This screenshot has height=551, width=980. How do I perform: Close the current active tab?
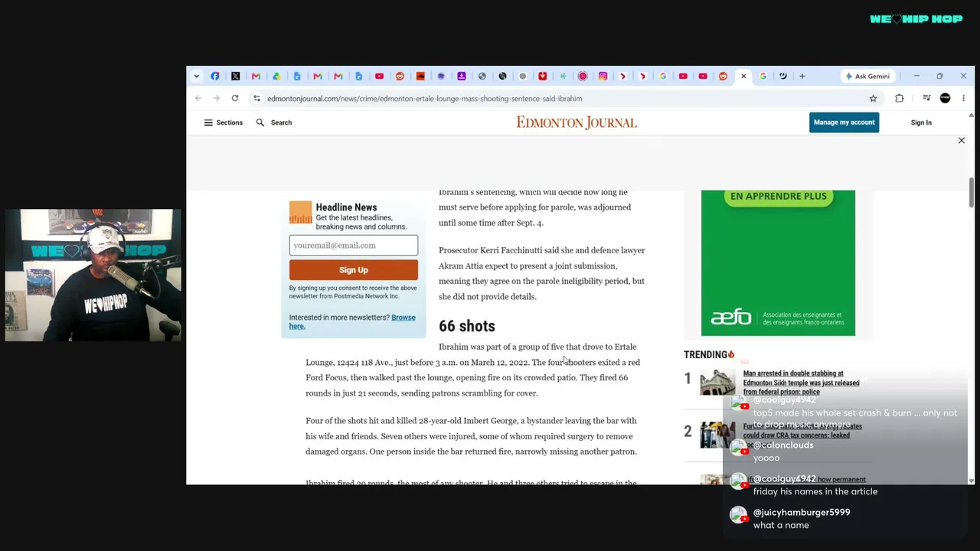(x=743, y=77)
